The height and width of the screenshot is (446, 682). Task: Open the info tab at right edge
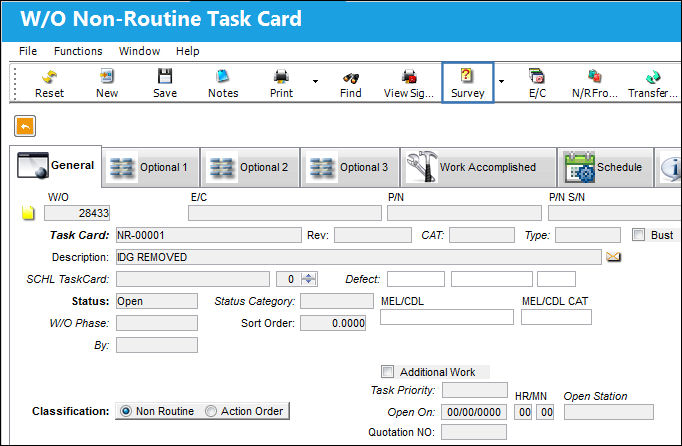tap(670, 168)
